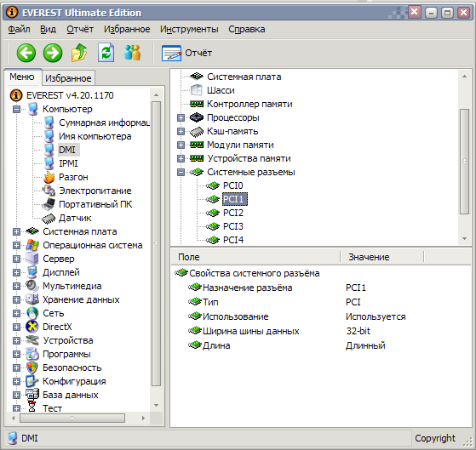Open the users toolbar icon
Screen dimensions: 476x450
[132, 53]
